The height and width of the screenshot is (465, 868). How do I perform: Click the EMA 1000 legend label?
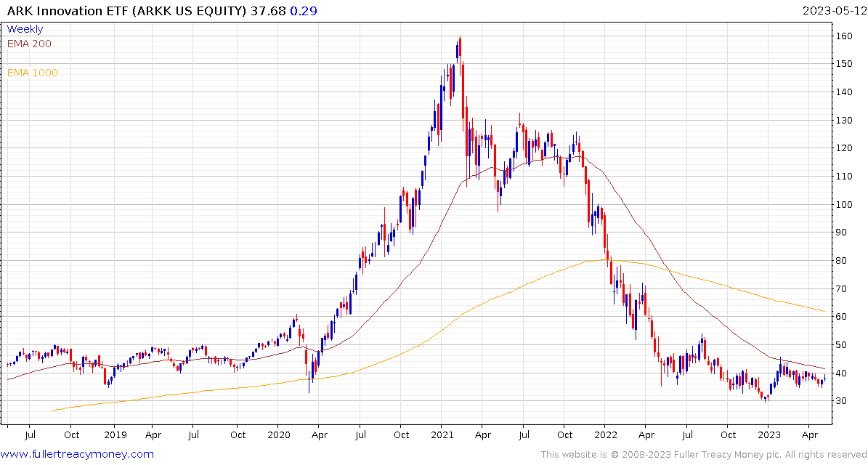coord(32,73)
